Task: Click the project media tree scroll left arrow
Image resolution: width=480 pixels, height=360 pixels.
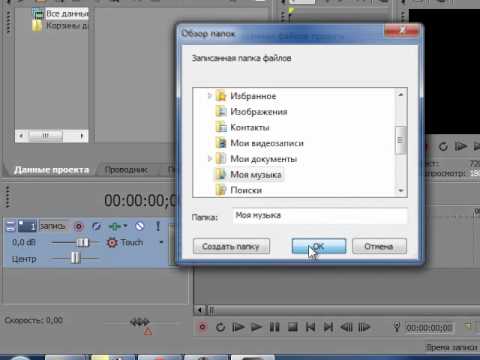Action: [x=21, y=136]
